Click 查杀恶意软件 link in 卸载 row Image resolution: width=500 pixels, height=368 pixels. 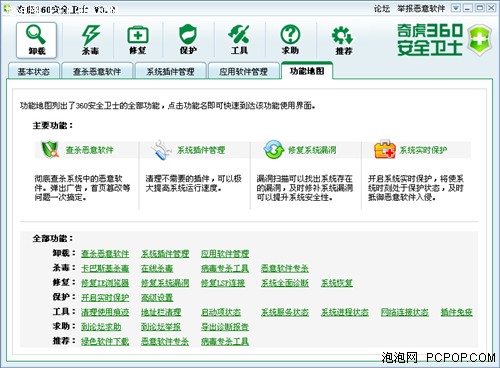105,254
